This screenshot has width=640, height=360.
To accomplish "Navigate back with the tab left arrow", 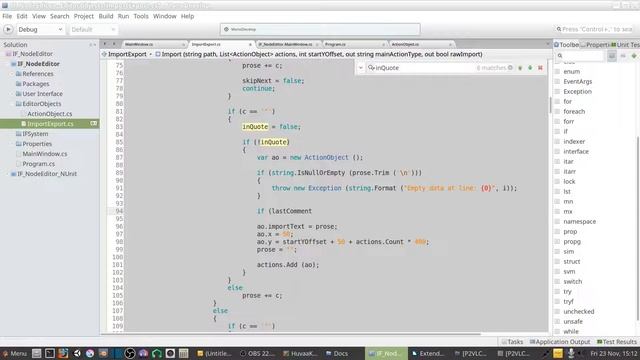I will pos(104,44).
